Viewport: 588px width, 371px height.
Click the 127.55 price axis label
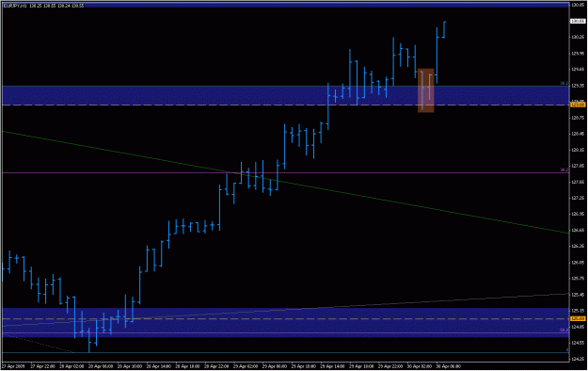coord(578,182)
